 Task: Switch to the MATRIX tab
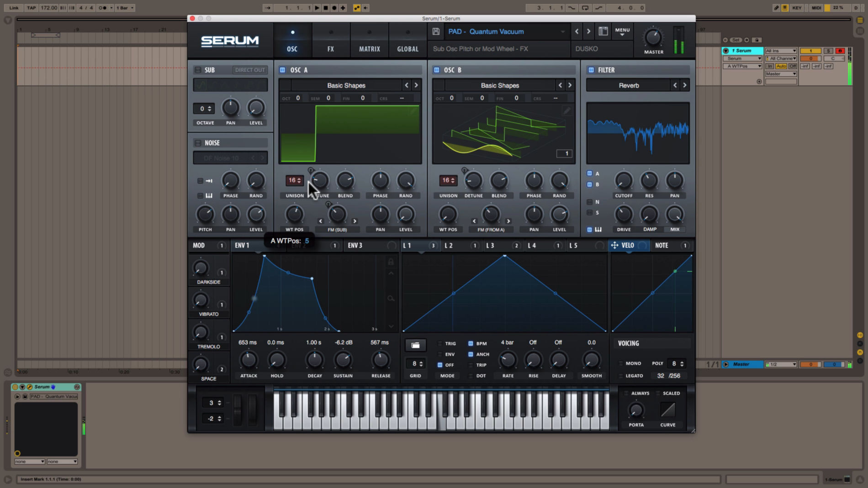coord(369,42)
